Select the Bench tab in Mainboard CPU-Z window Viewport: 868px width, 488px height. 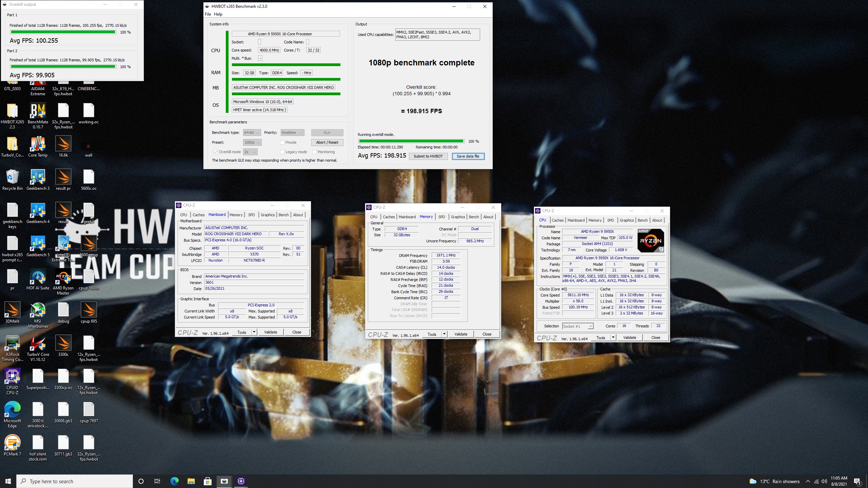(x=283, y=215)
